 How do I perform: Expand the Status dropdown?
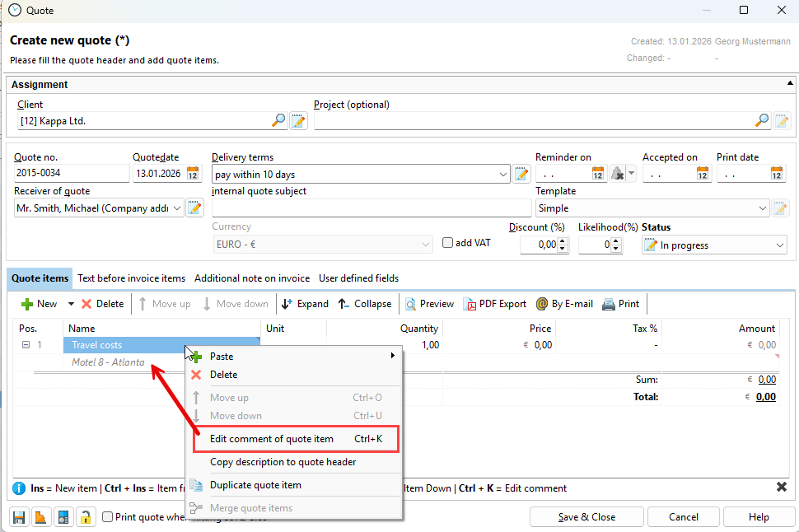pos(779,245)
